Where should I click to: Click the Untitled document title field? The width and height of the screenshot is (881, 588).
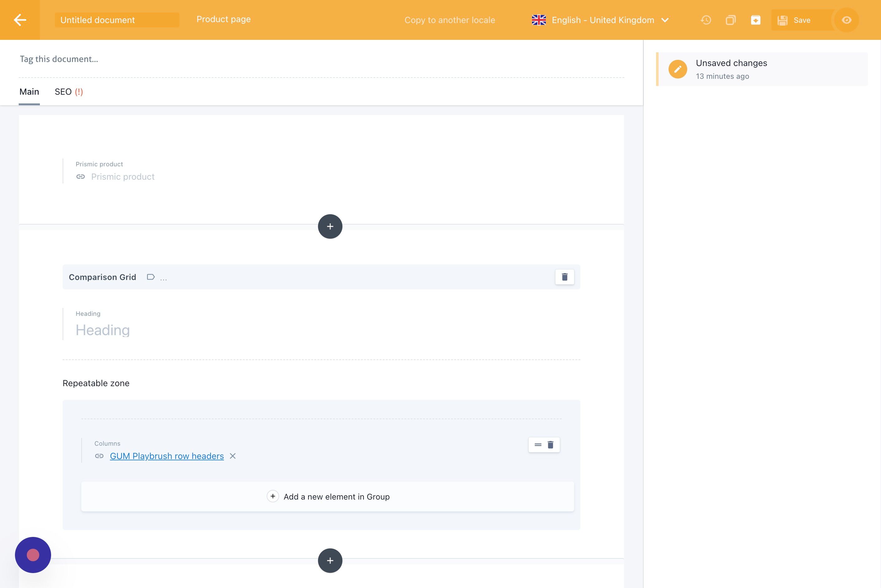[x=117, y=20]
